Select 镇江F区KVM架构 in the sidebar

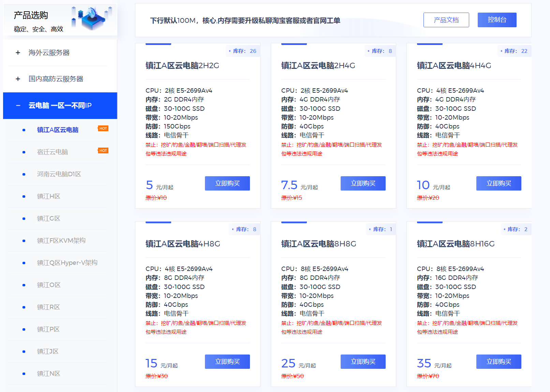[61, 241]
